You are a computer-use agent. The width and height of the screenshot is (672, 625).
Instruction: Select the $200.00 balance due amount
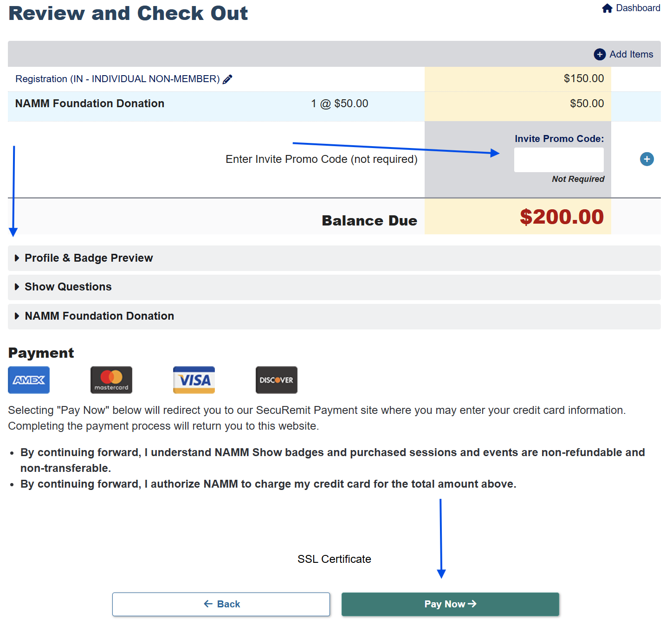562,217
